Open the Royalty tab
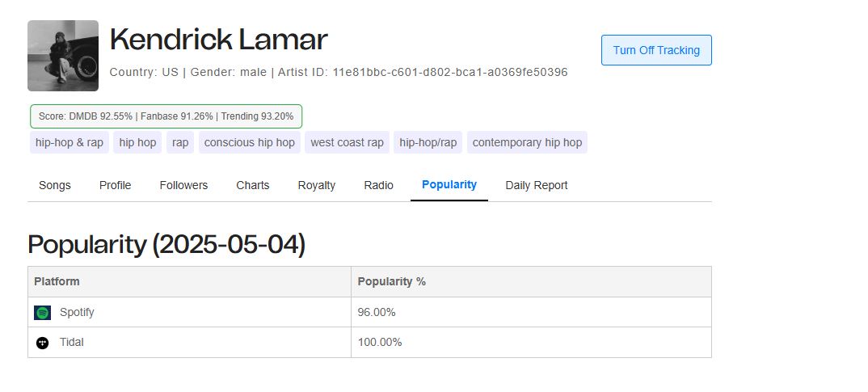Viewport: 868px width, 392px height. pos(317,185)
